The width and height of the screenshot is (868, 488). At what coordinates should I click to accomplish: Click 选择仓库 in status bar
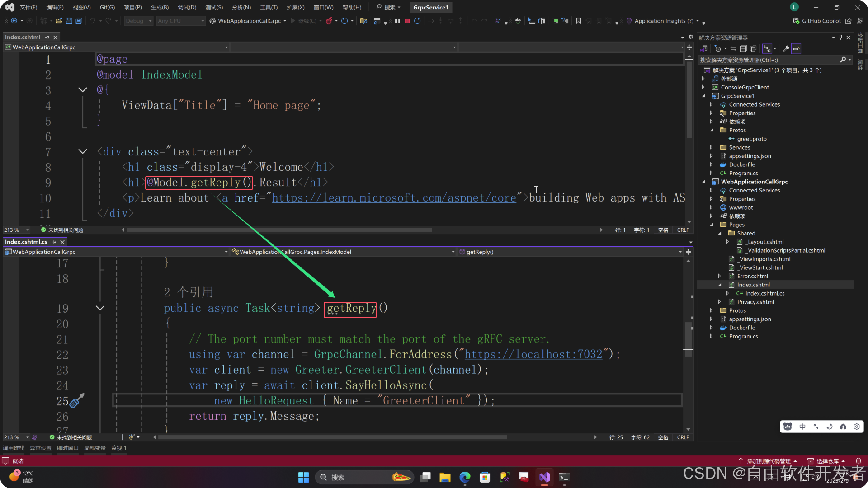click(x=826, y=461)
